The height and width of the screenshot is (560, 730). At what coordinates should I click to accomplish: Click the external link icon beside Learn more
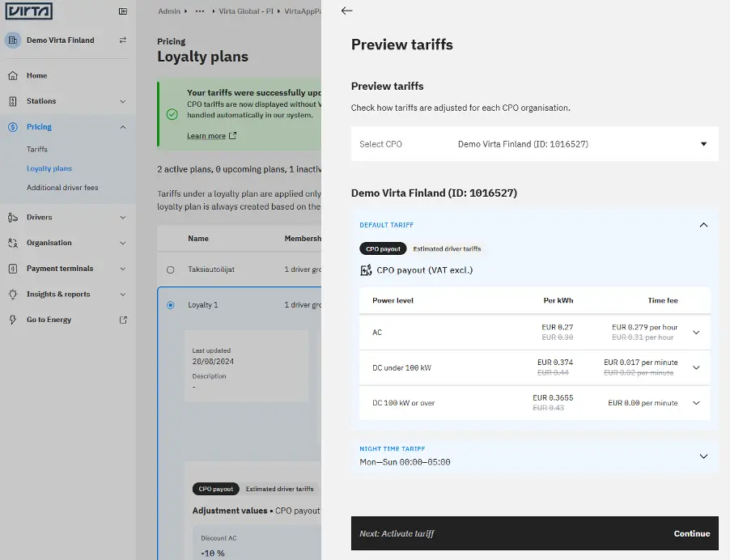point(233,135)
